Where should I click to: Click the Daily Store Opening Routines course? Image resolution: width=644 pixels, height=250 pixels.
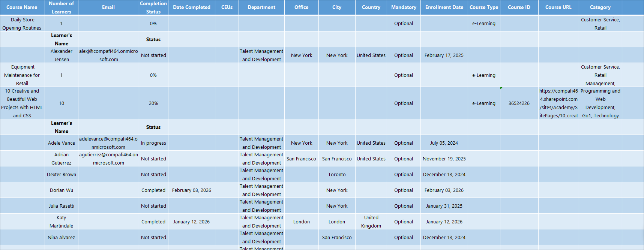tap(22, 24)
